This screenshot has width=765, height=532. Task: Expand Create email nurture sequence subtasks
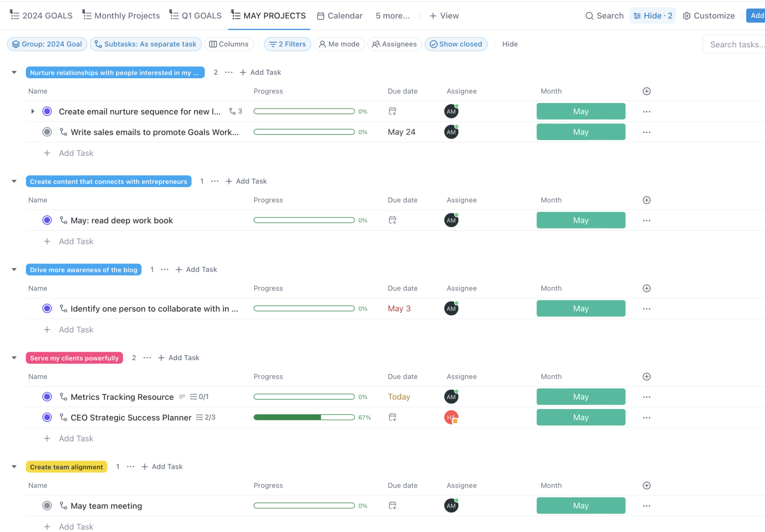pyautogui.click(x=33, y=112)
